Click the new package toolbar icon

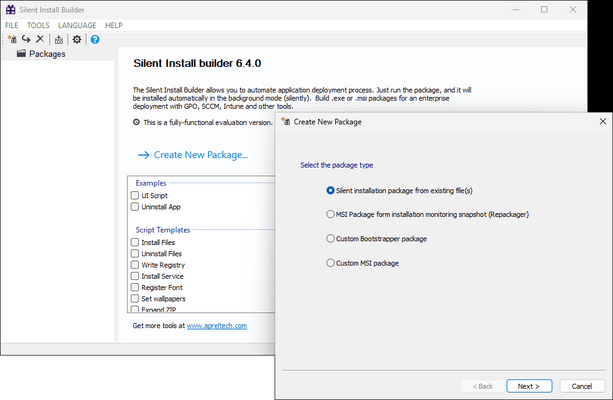12,39
